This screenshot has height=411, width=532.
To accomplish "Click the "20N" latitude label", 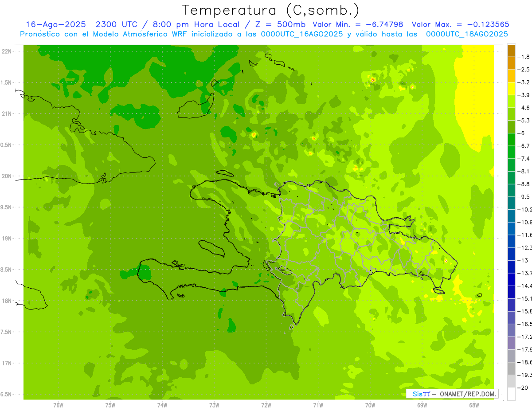I will coord(7,176).
